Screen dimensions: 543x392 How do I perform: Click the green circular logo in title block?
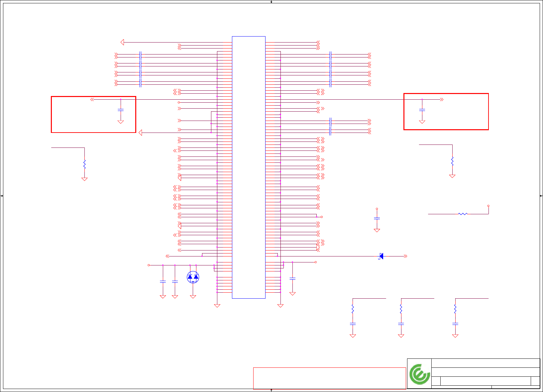[420, 374]
